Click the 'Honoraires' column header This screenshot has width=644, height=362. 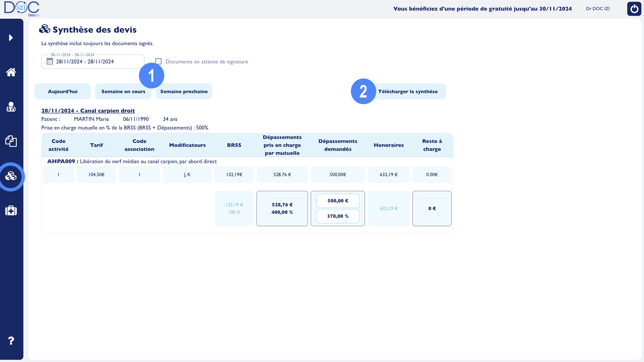coord(389,145)
